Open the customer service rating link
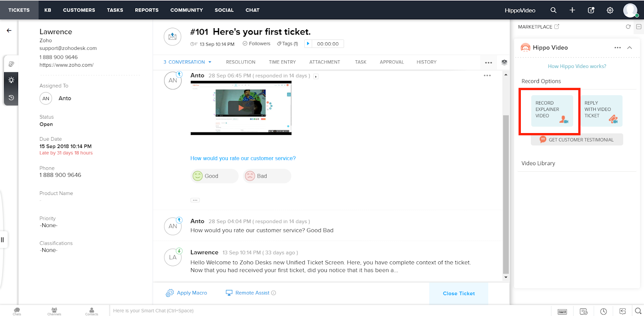 (x=243, y=158)
